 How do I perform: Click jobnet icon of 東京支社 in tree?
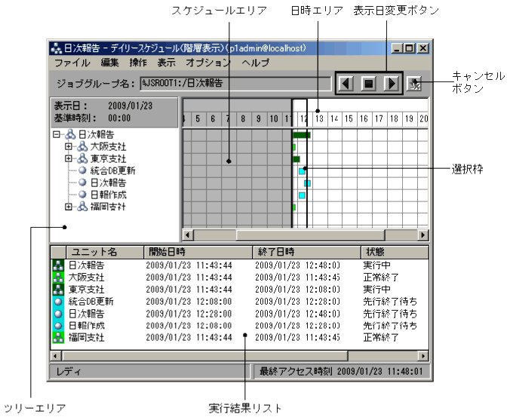[82, 158]
